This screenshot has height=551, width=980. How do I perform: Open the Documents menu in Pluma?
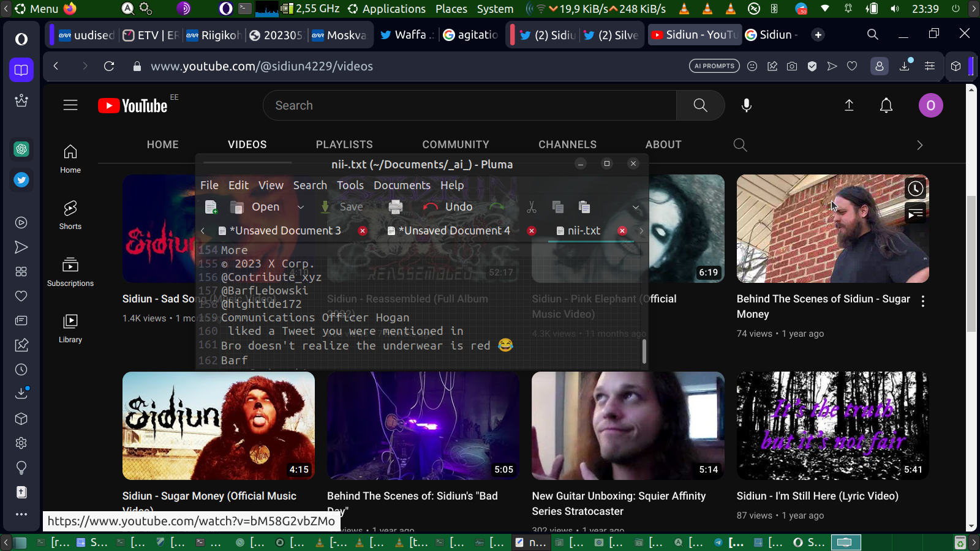[x=402, y=185]
